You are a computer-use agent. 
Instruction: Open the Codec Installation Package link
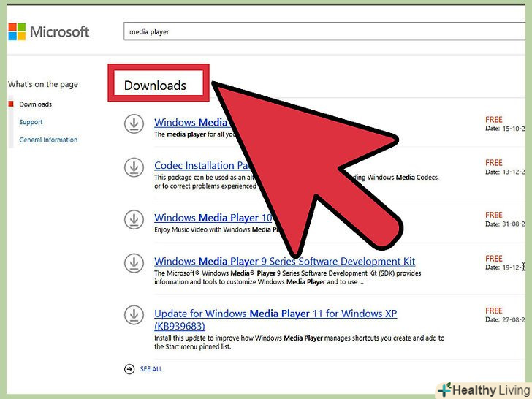point(194,165)
